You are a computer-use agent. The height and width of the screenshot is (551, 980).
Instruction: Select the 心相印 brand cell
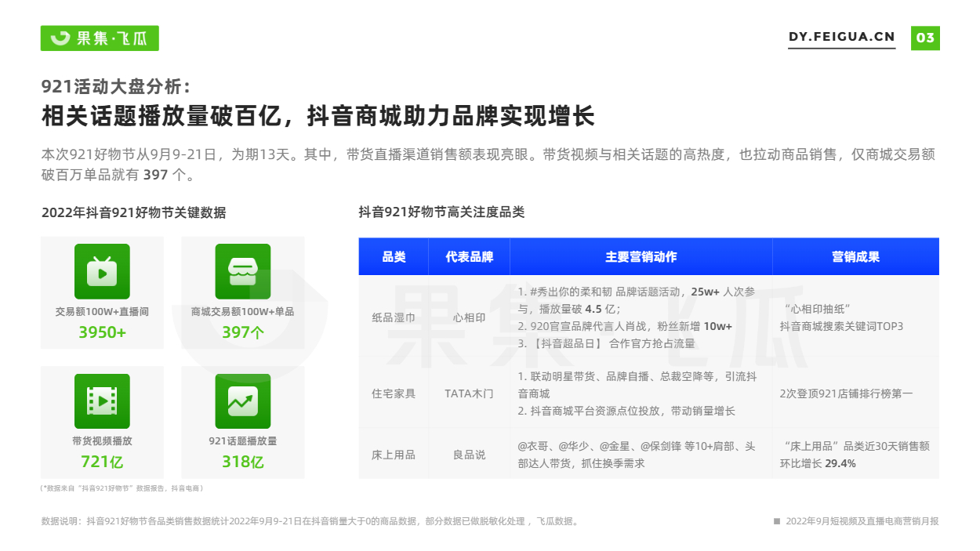coord(470,318)
